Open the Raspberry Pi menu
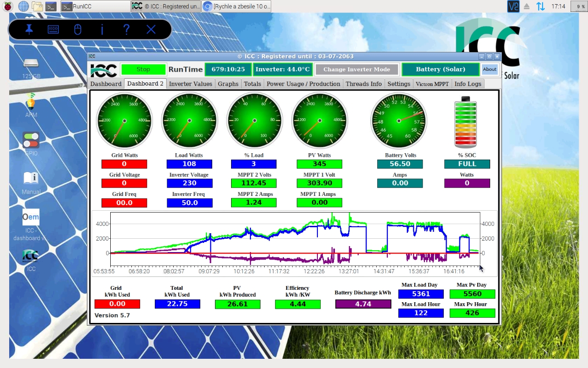The image size is (588, 368). tap(7, 6)
